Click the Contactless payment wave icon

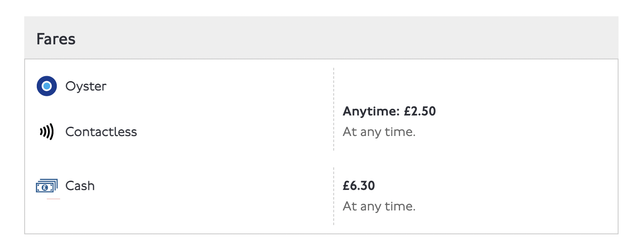click(x=47, y=132)
